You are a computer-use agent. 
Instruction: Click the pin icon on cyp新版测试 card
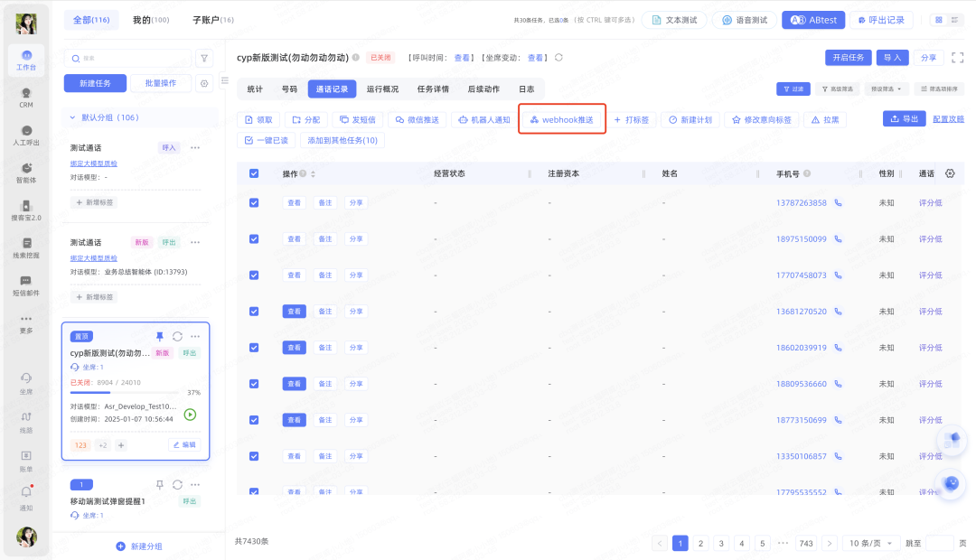point(160,336)
